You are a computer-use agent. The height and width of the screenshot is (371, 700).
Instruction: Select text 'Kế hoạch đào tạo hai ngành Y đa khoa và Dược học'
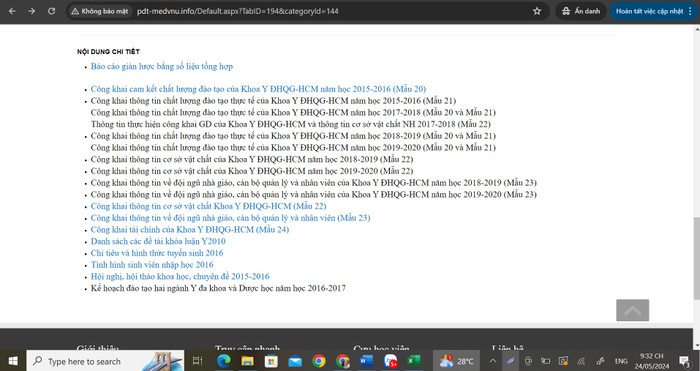pos(181,288)
